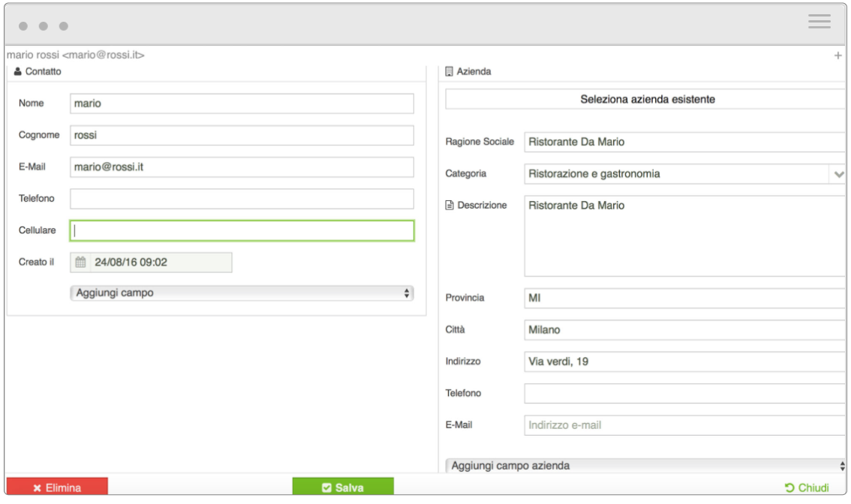Open the Categoria dropdown arrow

pos(840,173)
